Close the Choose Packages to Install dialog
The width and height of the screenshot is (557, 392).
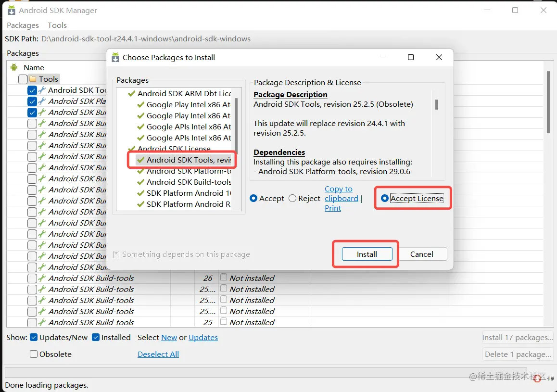[439, 57]
